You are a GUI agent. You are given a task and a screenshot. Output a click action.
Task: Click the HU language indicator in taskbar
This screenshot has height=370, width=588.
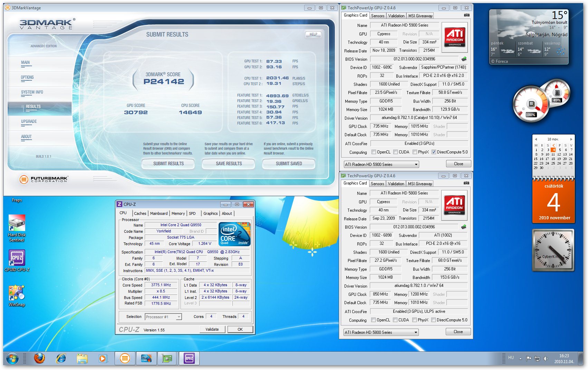(x=511, y=358)
